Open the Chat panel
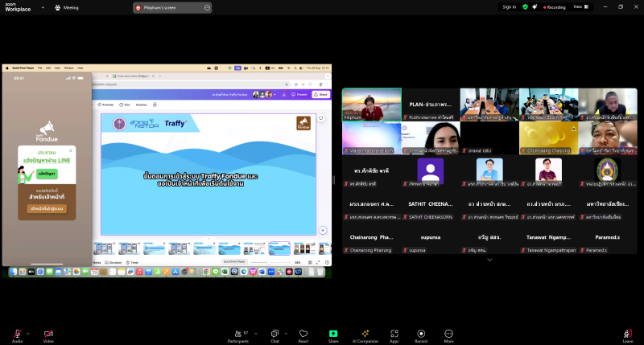This screenshot has width=644, height=345. point(274,334)
